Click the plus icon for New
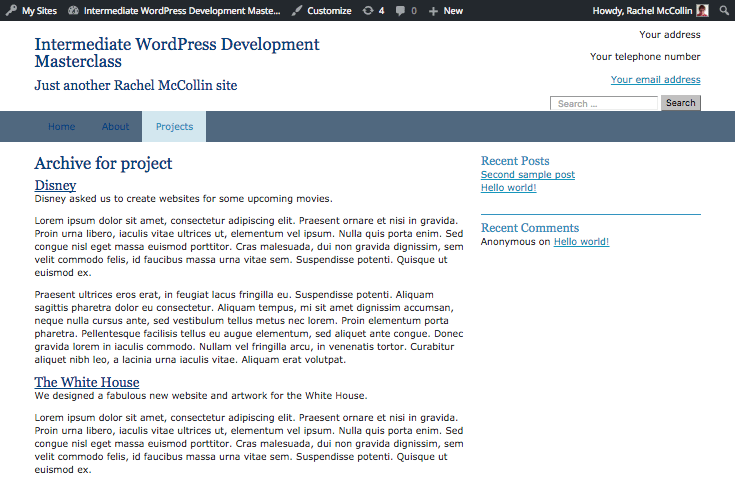 433,11
